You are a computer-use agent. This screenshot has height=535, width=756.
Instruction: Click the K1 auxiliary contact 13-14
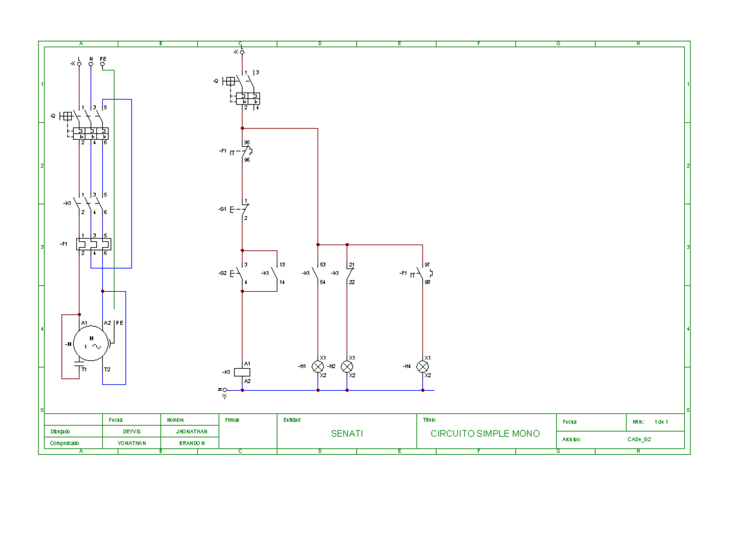point(274,273)
